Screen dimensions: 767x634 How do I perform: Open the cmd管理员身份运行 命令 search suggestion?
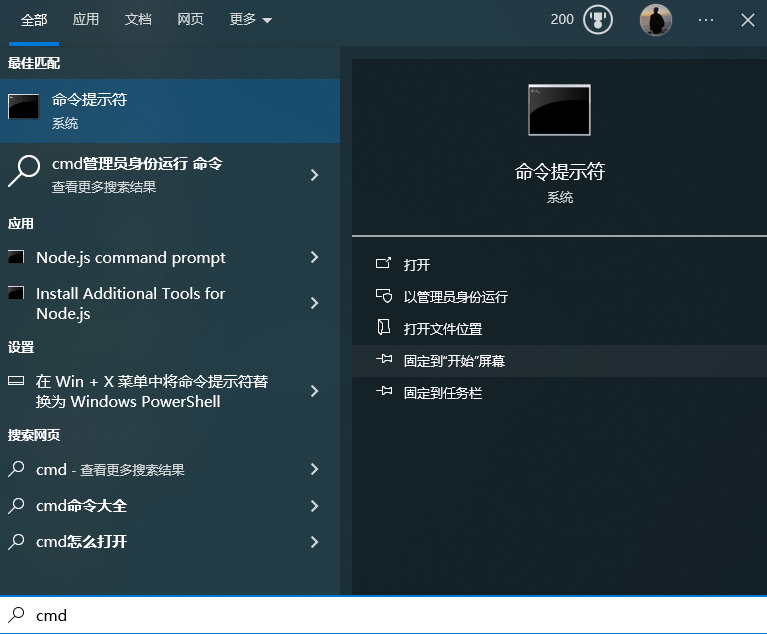(170, 175)
